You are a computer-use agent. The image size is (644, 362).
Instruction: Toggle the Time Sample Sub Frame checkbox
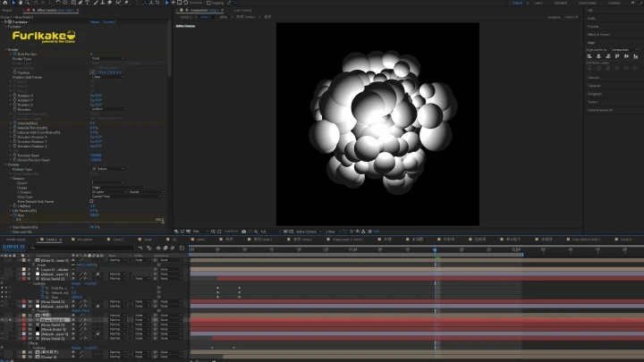(91, 201)
